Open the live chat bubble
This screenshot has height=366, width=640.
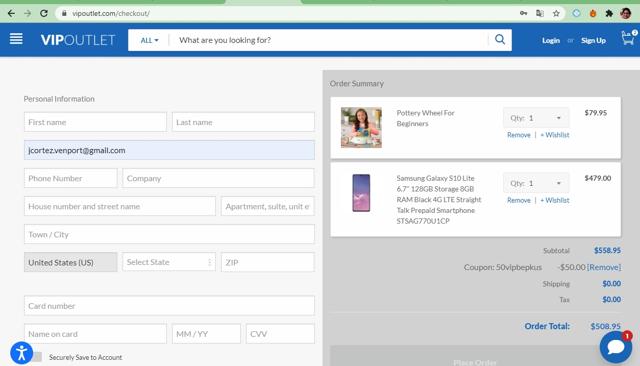616,347
